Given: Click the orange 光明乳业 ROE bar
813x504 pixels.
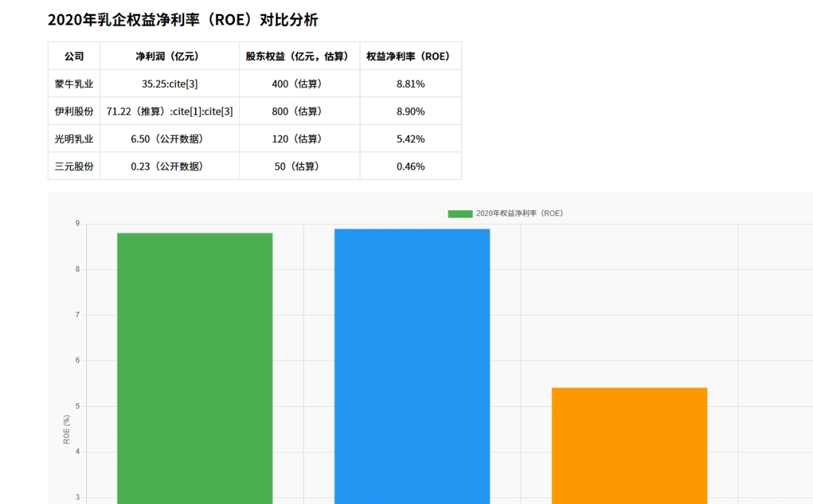Looking at the screenshot, I should pos(629,446).
